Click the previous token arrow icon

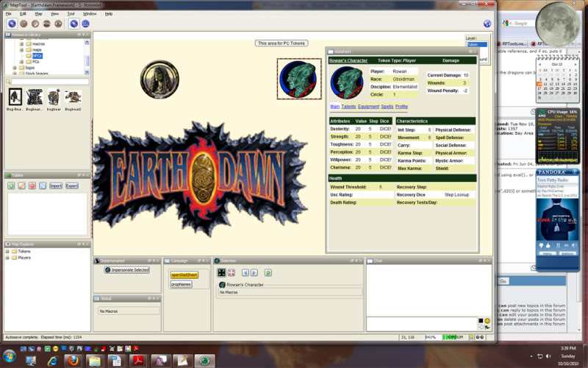[245, 272]
